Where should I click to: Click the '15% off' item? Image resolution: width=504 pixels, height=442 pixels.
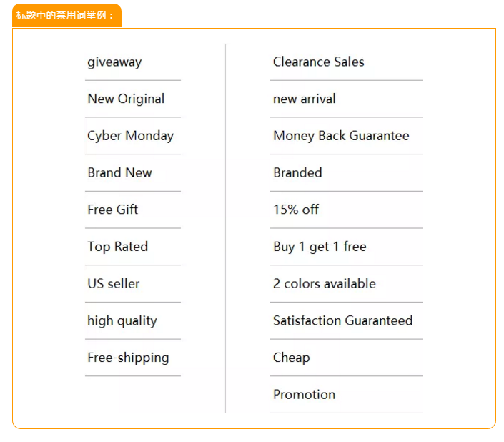296,210
